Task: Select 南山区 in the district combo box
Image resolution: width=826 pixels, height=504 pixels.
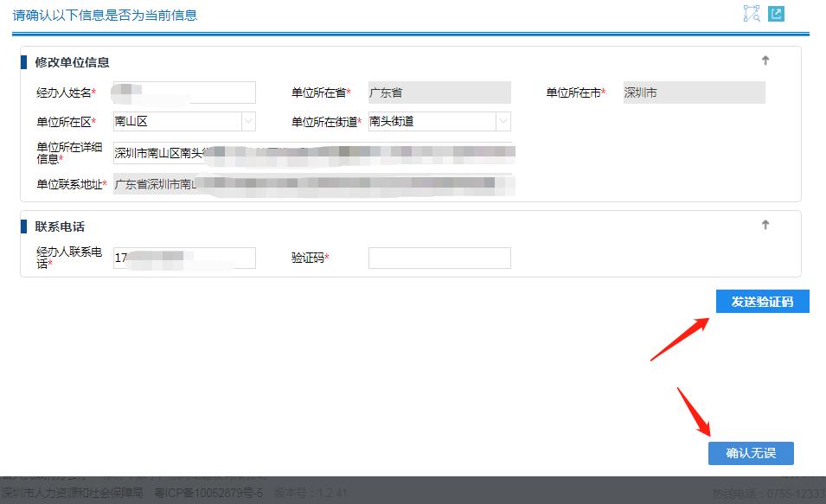Action: pyautogui.click(x=173, y=121)
